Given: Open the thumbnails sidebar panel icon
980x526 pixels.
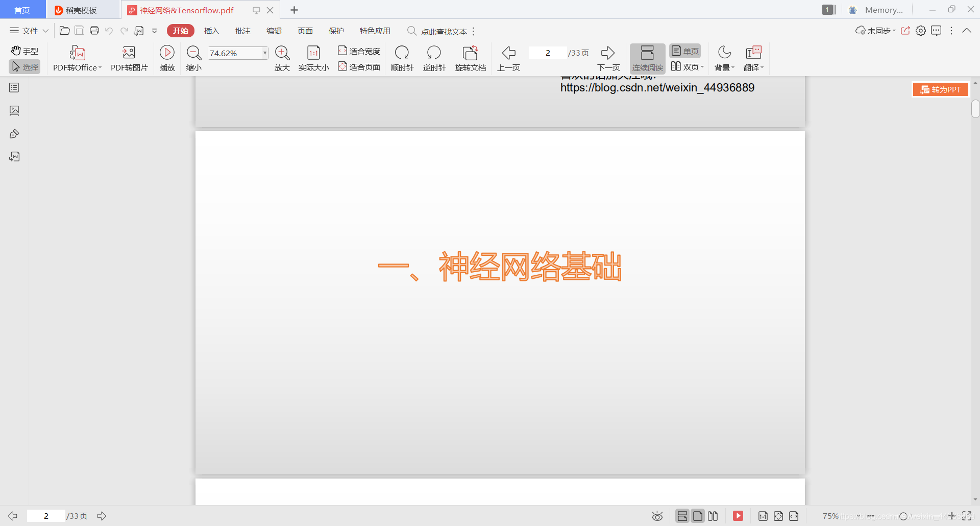Looking at the screenshot, I should [x=14, y=110].
